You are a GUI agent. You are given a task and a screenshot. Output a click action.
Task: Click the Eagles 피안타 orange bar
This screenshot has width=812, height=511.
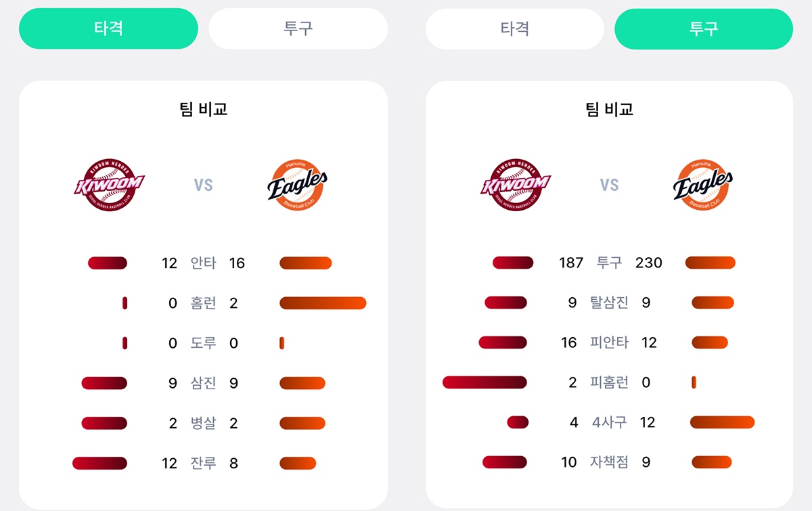tap(710, 342)
